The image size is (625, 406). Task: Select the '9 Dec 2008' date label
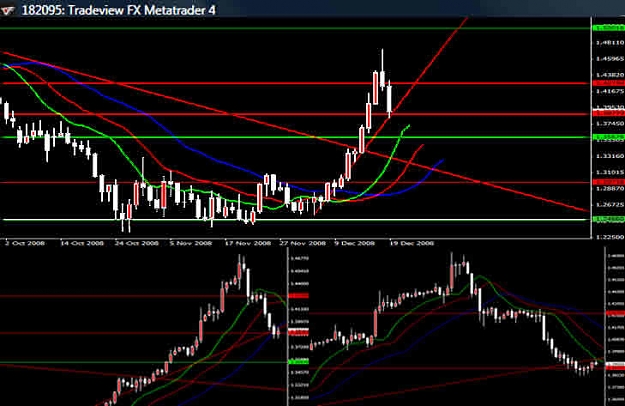point(354,243)
